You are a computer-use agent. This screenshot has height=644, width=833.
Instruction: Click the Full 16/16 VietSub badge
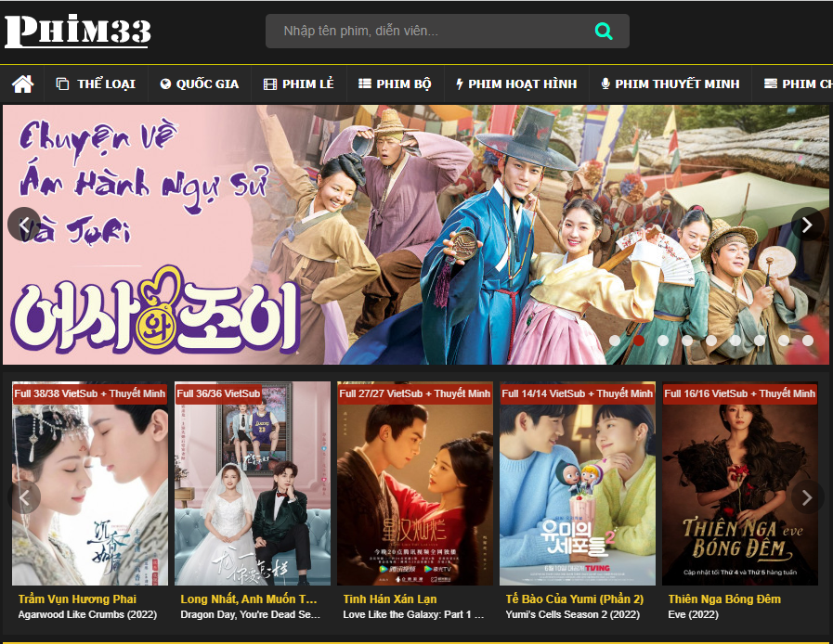[x=740, y=393]
